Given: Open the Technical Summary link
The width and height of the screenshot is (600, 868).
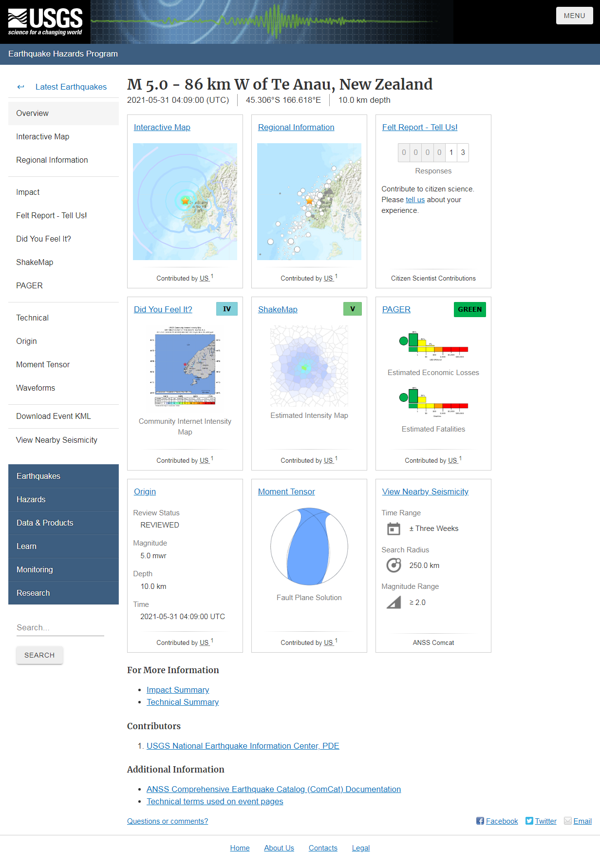Looking at the screenshot, I should [x=183, y=702].
